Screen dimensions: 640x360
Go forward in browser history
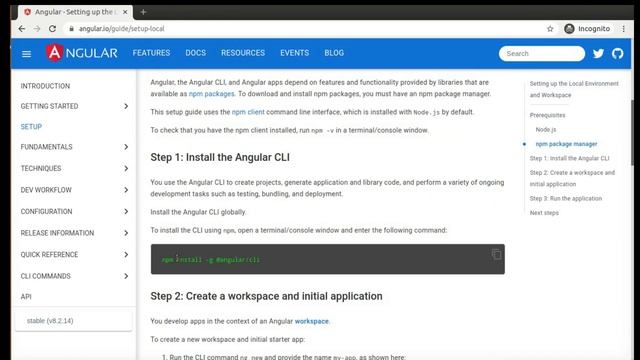click(x=37, y=29)
